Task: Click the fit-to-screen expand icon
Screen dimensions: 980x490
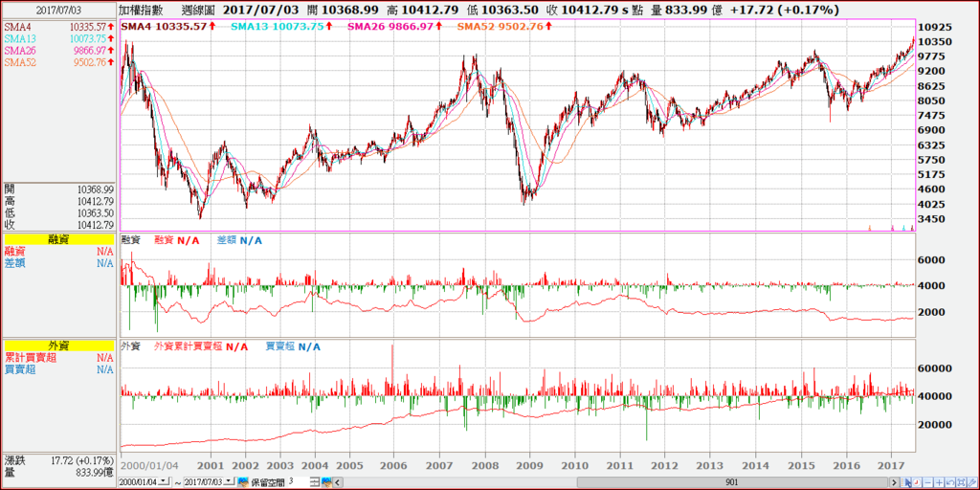Action: (x=961, y=482)
